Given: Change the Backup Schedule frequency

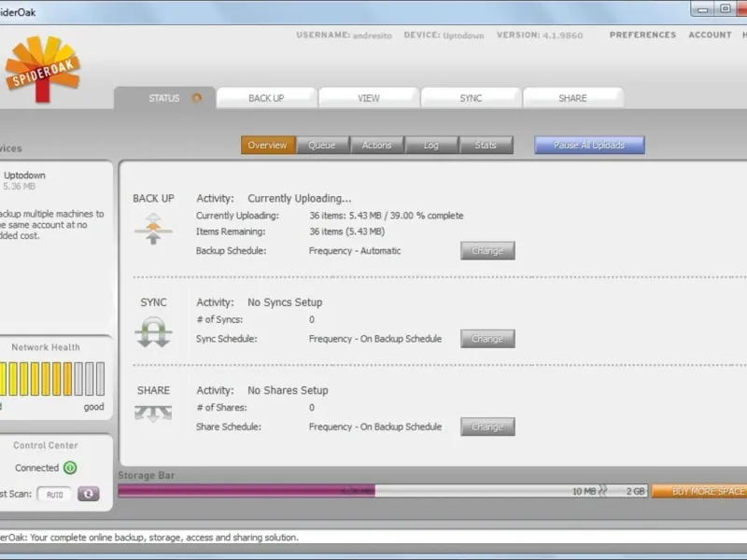Looking at the screenshot, I should (487, 250).
